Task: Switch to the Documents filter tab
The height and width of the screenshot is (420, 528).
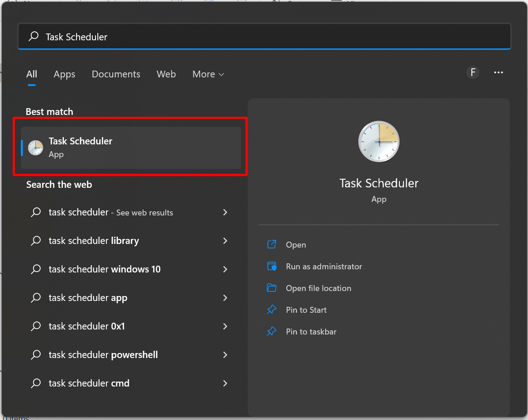Action: (116, 74)
